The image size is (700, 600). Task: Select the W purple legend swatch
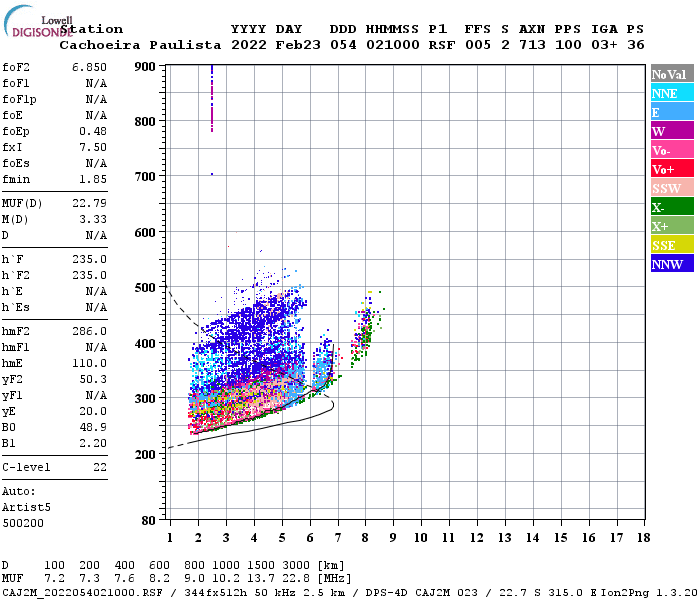coord(672,131)
